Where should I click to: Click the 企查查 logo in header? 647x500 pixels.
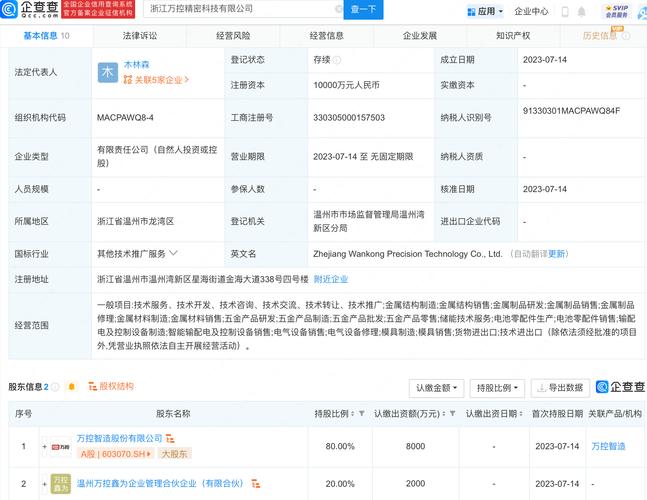pos(32,10)
